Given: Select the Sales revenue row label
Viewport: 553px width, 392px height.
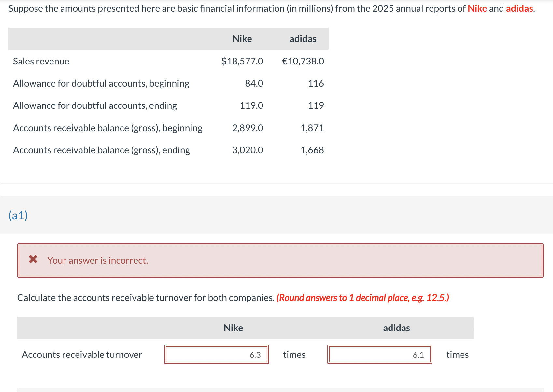Looking at the screenshot, I should click(41, 61).
